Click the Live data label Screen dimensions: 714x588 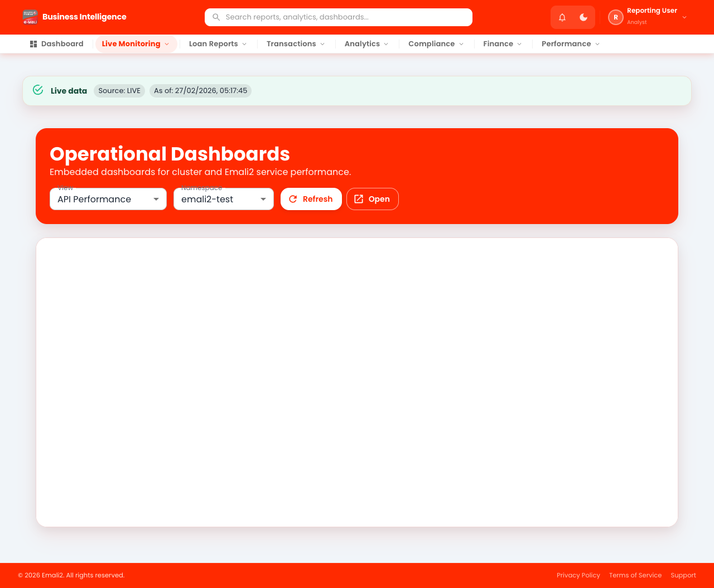click(69, 91)
